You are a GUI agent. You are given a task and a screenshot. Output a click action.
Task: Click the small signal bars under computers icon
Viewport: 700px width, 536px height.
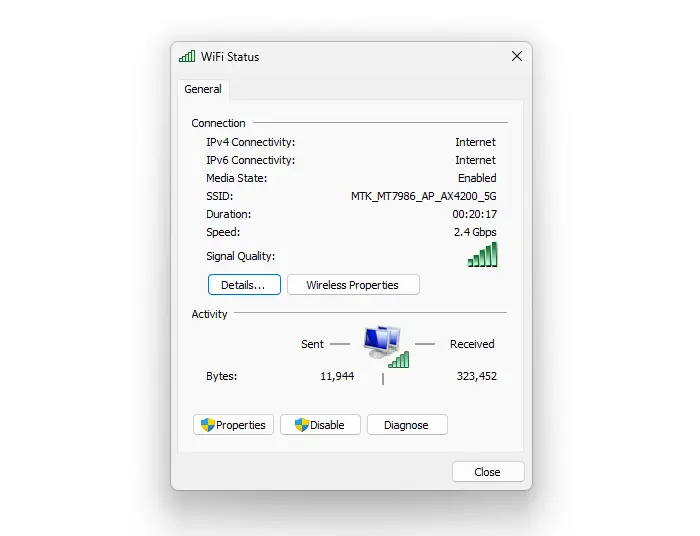point(399,360)
